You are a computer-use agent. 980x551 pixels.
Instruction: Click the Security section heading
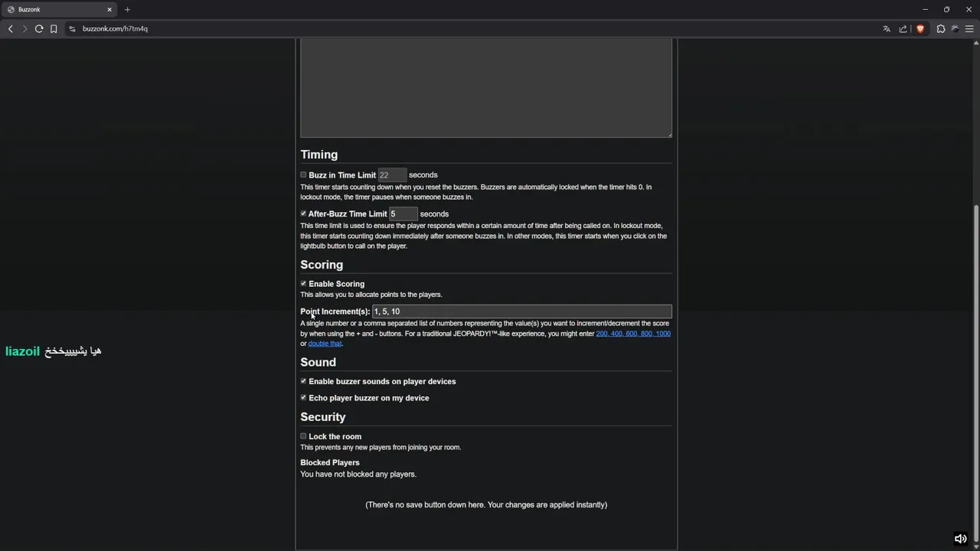[x=323, y=417]
